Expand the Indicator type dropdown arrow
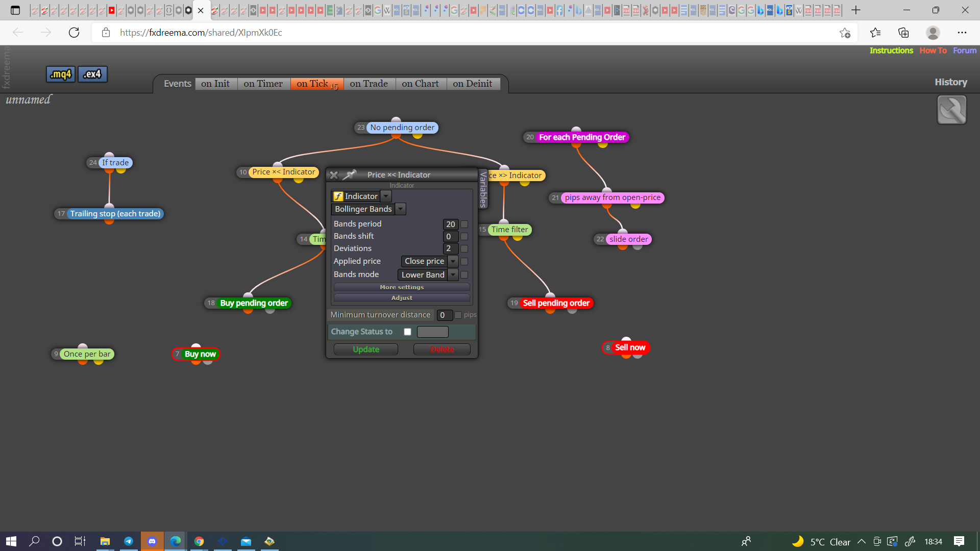This screenshot has height=551, width=980. [x=386, y=196]
